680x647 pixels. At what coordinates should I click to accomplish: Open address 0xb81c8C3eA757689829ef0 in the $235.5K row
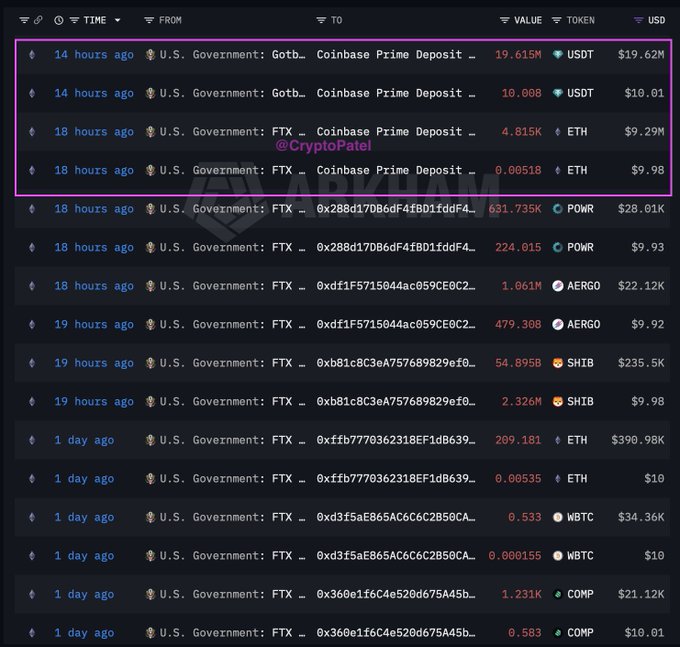[x=396, y=363]
